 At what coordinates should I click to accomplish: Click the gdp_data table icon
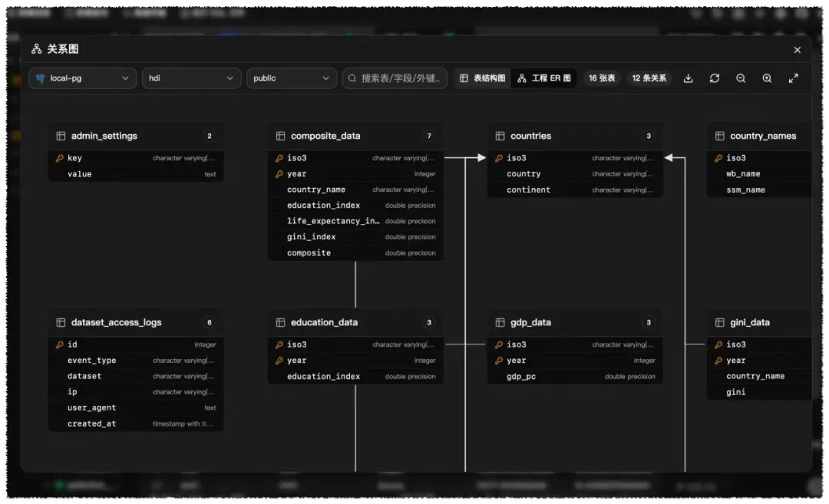coord(500,322)
